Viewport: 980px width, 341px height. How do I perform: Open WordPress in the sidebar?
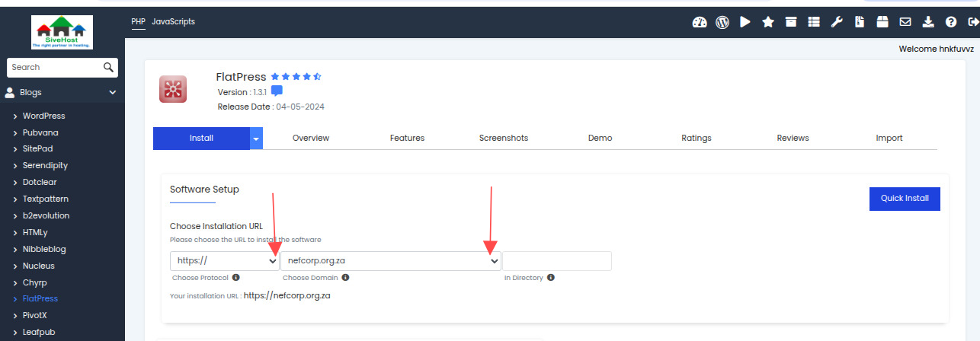click(43, 116)
